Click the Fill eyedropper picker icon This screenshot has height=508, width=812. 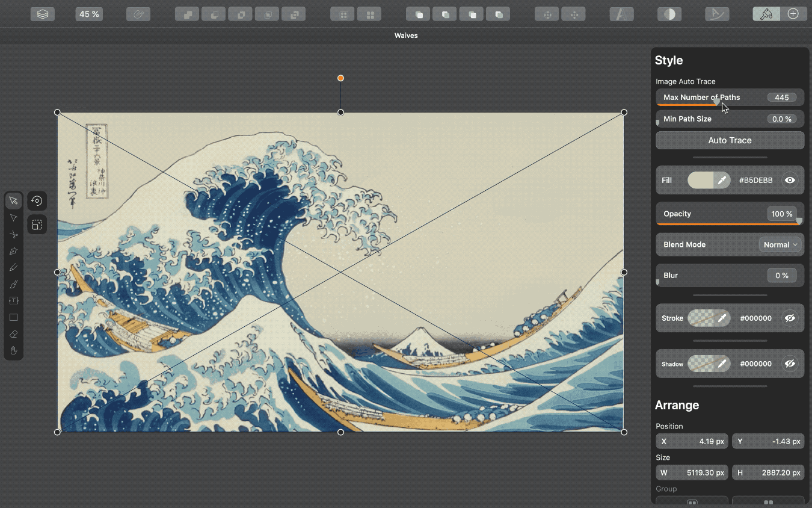[x=722, y=180]
